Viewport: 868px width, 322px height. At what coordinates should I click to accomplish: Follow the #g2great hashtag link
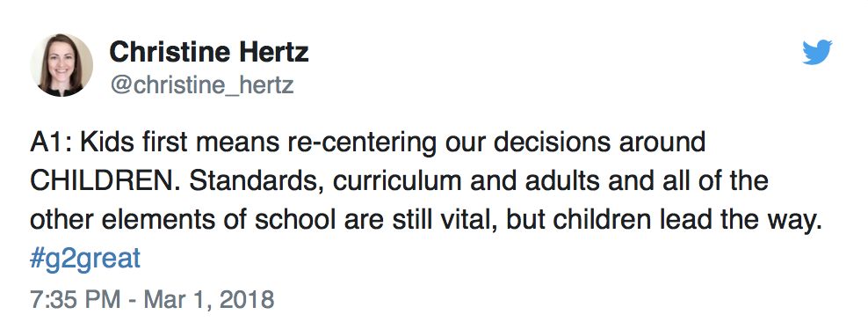tap(85, 260)
